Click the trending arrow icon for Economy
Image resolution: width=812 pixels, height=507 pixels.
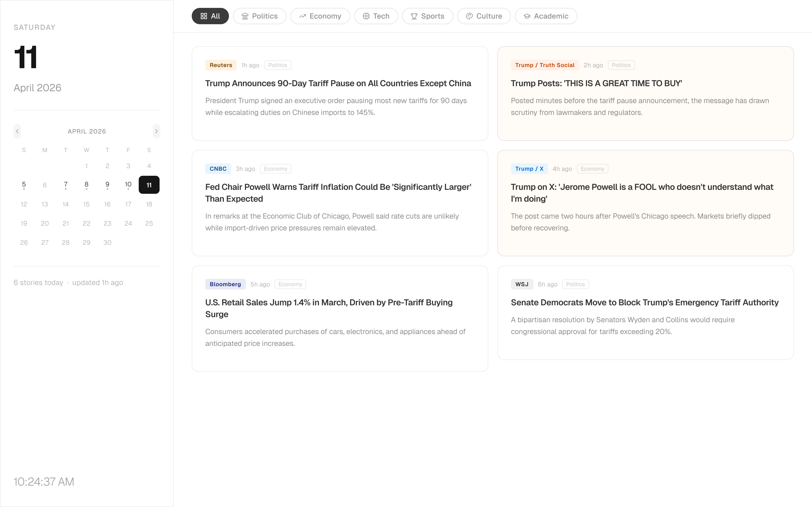[x=302, y=16]
